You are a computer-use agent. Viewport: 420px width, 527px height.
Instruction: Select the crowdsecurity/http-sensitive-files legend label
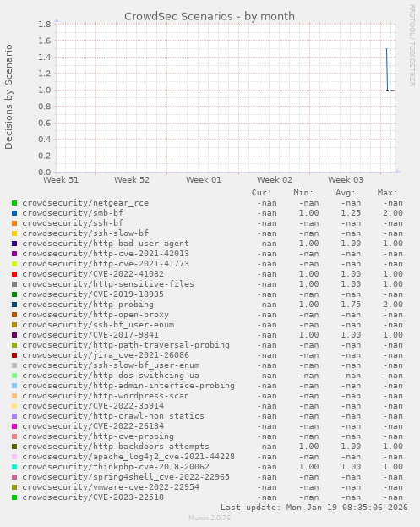pyautogui.click(x=108, y=284)
